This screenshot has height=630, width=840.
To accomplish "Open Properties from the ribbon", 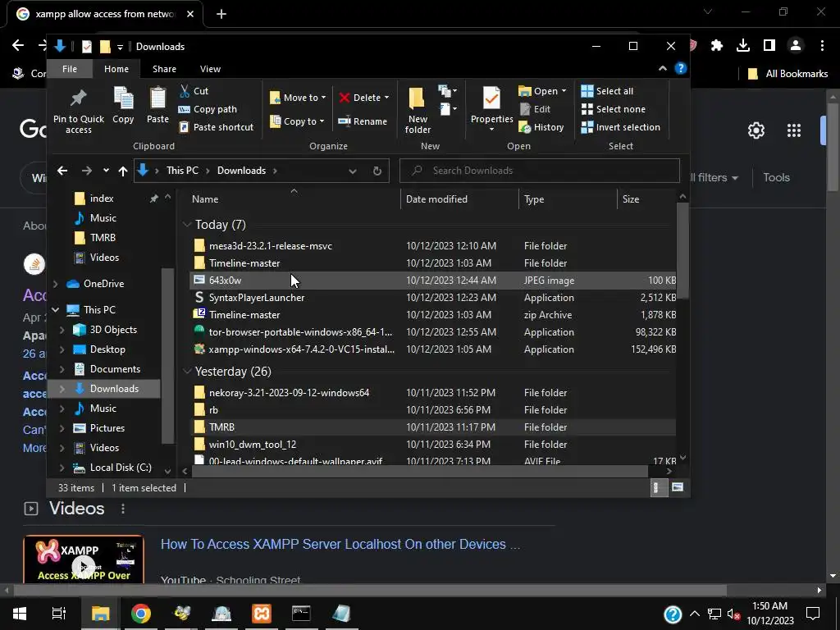I will 491,110.
